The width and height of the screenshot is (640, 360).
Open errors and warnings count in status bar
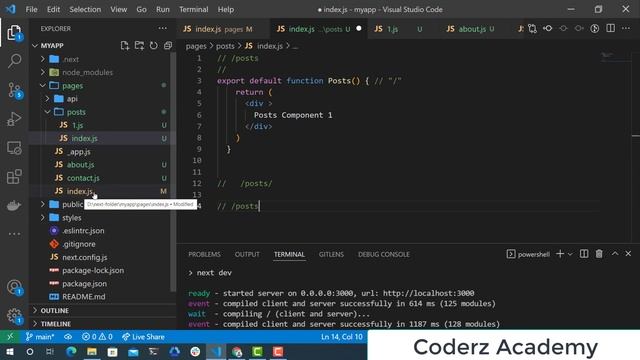97,337
